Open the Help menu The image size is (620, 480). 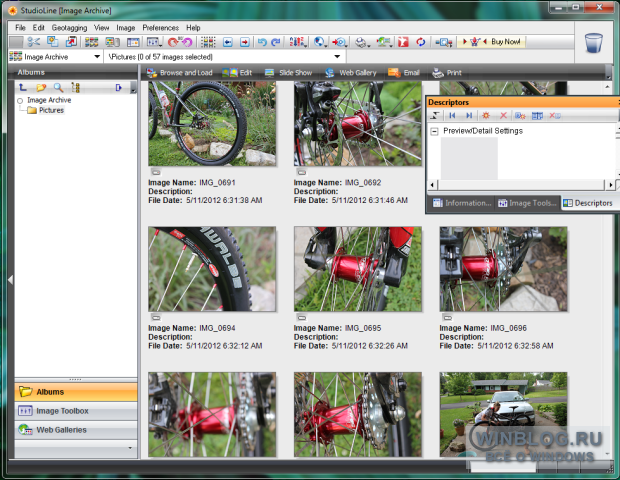coord(193,28)
